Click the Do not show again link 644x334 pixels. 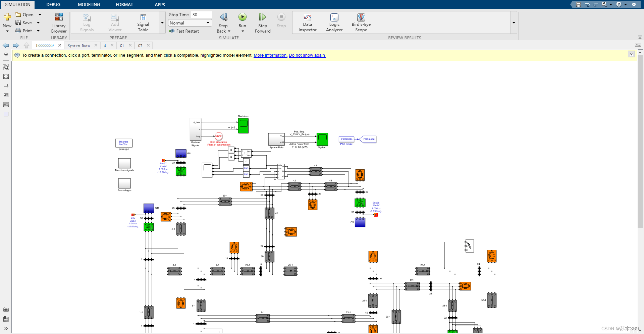307,55
